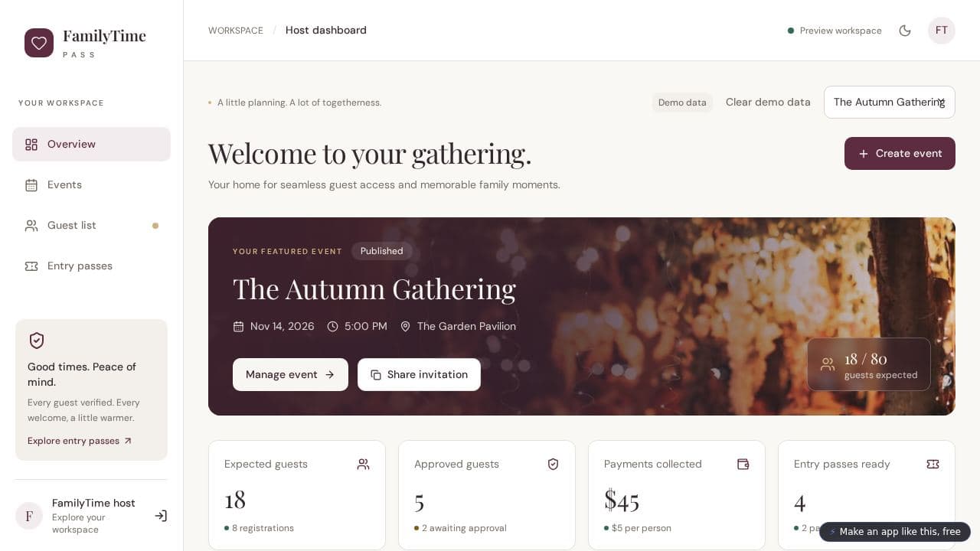The height and width of the screenshot is (551, 980).
Task: Open the Overview section in the sidebar
Action: [x=91, y=144]
